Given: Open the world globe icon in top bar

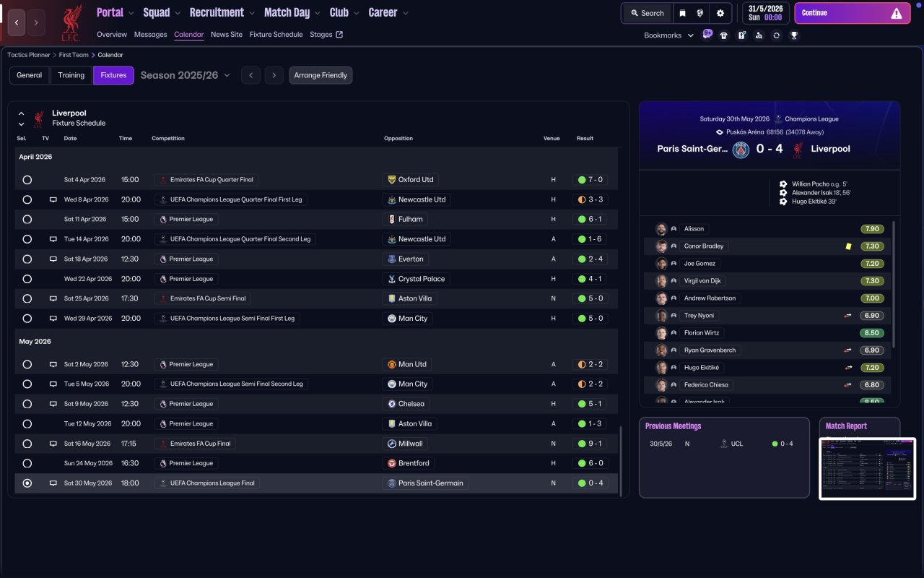Looking at the screenshot, I should click(700, 13).
